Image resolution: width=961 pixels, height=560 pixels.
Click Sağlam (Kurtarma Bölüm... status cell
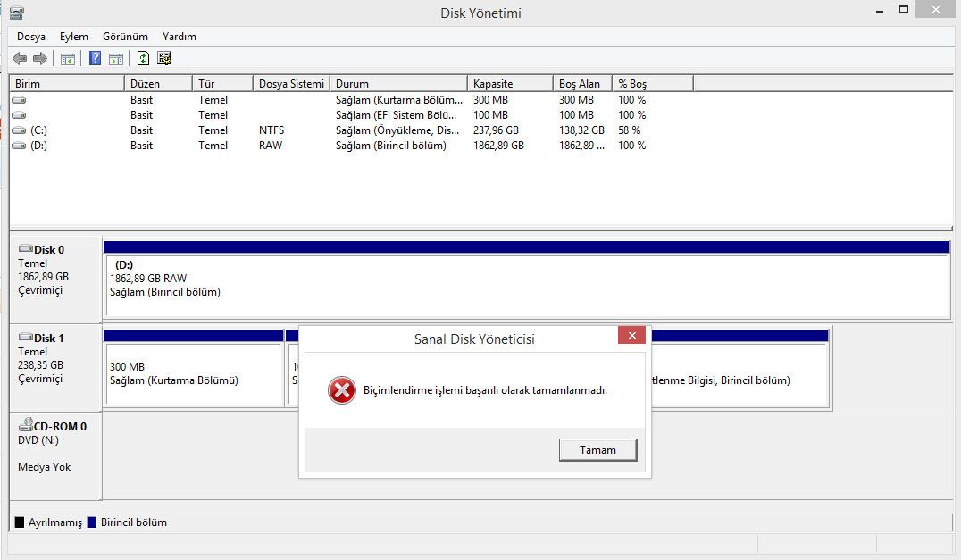[x=399, y=99]
